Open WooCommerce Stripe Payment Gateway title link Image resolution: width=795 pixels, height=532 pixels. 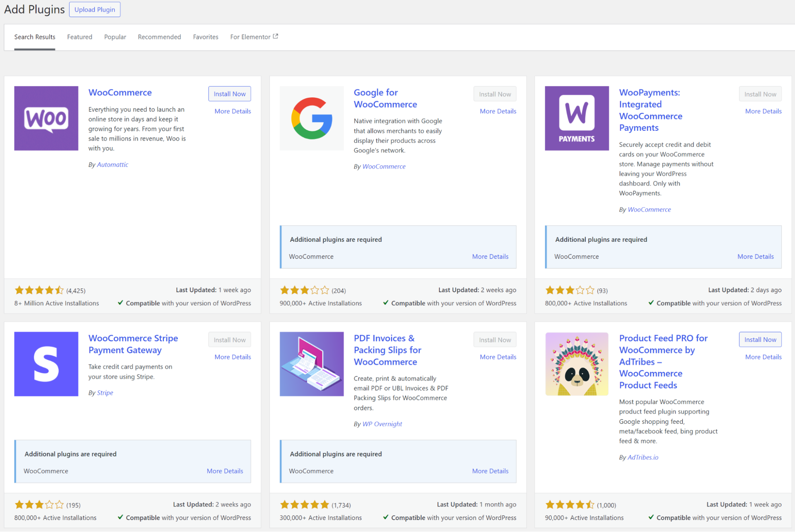tap(133, 344)
